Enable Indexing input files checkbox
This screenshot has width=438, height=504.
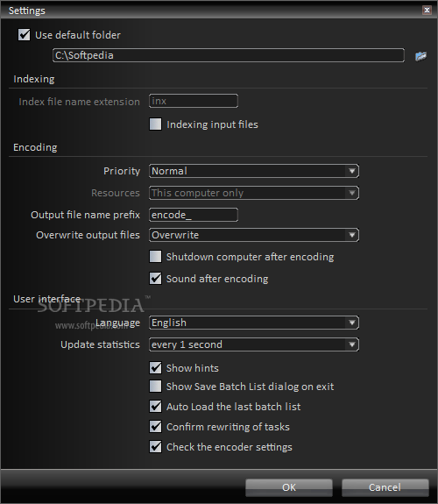point(156,124)
